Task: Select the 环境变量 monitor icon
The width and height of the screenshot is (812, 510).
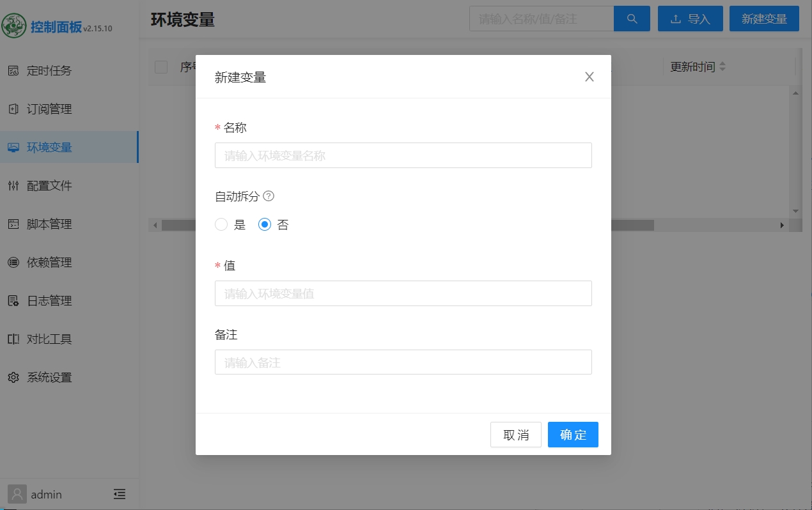Action: [x=13, y=147]
